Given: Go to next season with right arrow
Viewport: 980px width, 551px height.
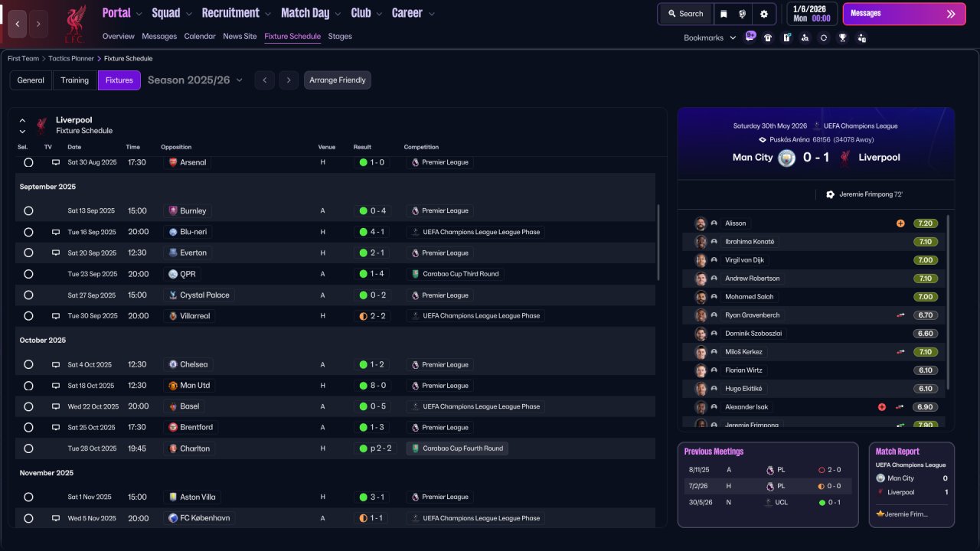Looking at the screenshot, I should (x=289, y=80).
